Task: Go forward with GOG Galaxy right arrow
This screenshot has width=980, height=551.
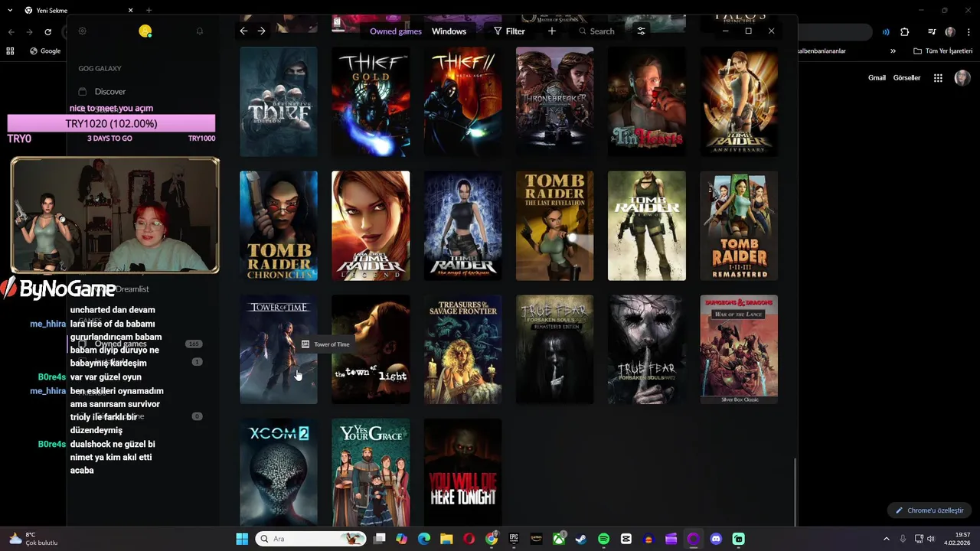Action: coord(262,31)
